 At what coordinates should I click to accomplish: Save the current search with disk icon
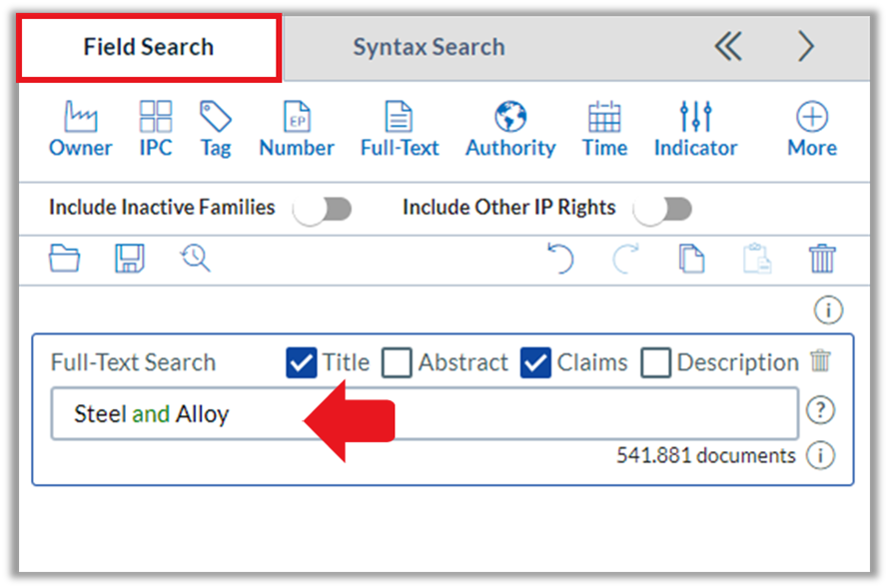pyautogui.click(x=130, y=259)
